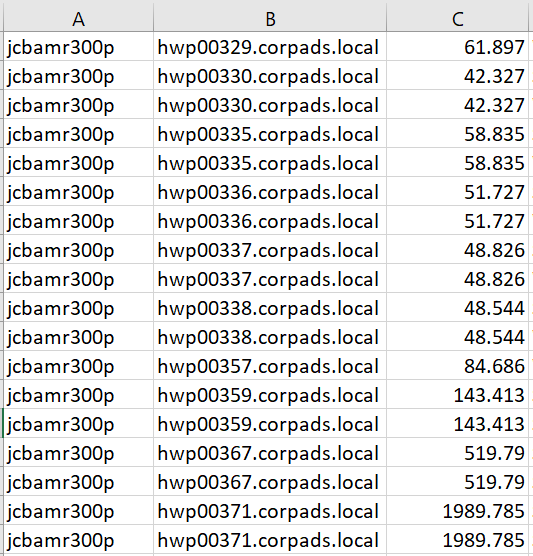
Task: Click the second 51.727 value
Action: [457, 221]
